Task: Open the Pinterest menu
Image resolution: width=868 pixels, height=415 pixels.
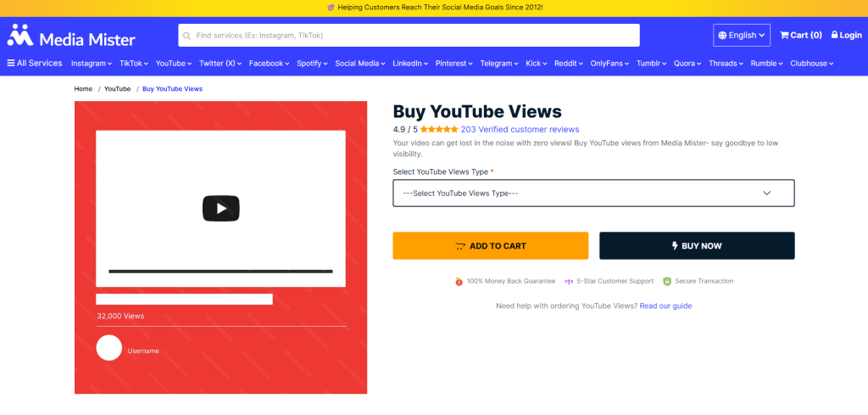Action: pos(454,63)
